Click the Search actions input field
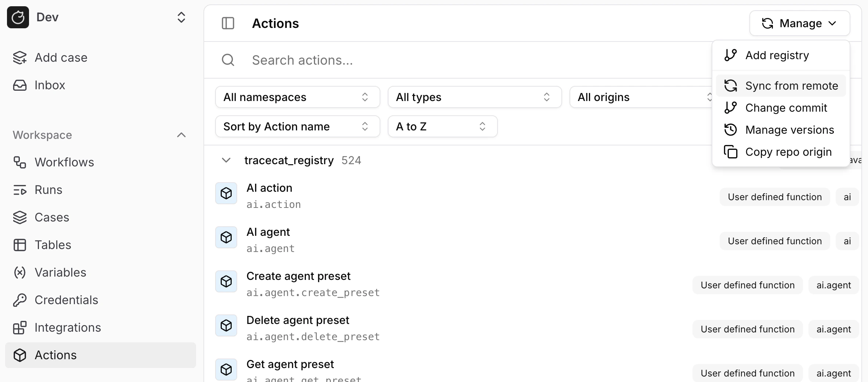The image size is (868, 382). 441,60
